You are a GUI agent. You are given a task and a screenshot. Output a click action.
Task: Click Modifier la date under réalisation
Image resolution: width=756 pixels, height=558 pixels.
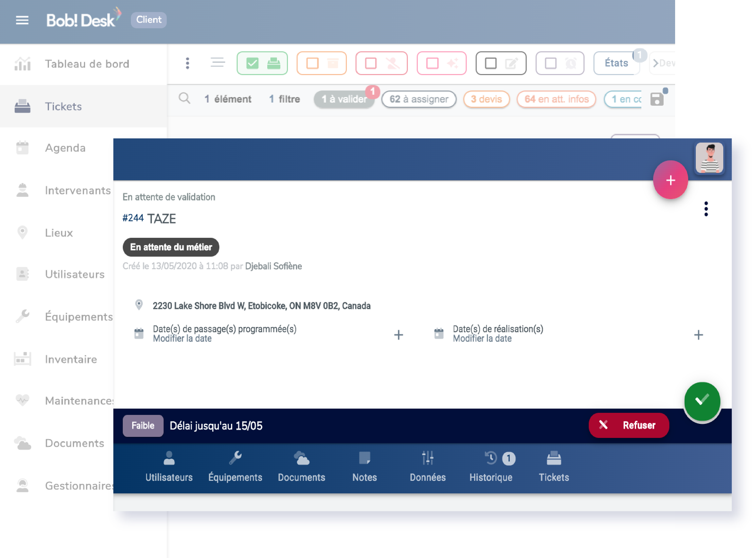pos(482,339)
